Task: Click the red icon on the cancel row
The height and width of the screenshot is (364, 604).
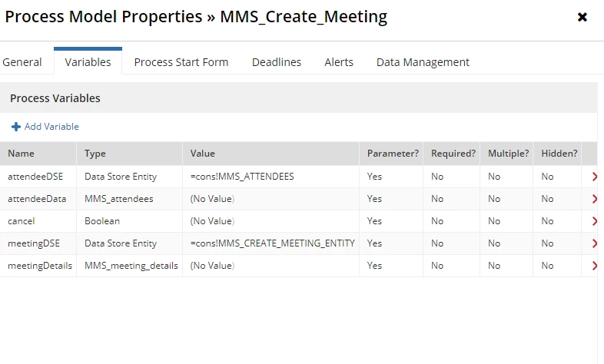Action: [595, 221]
